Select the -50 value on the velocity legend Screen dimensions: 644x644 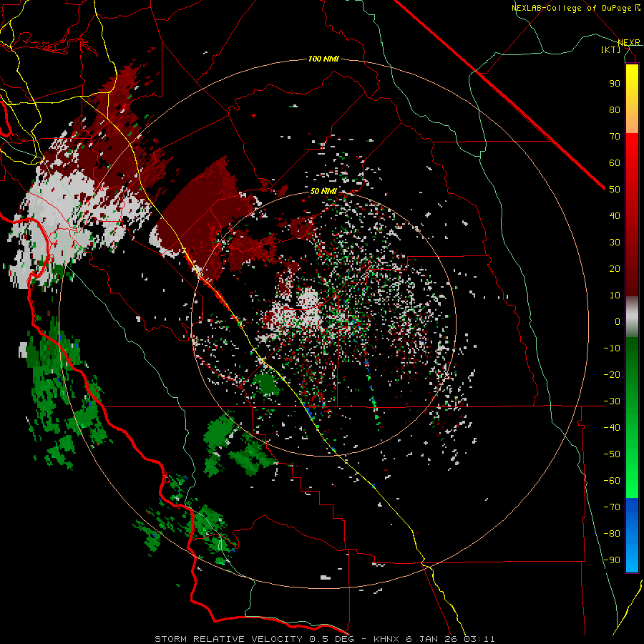coord(612,454)
